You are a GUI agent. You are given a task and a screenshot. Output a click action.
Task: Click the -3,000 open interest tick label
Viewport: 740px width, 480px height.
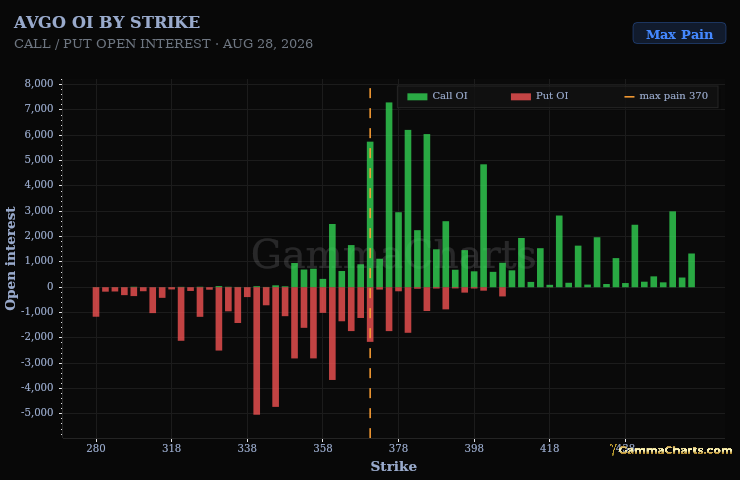point(37,362)
